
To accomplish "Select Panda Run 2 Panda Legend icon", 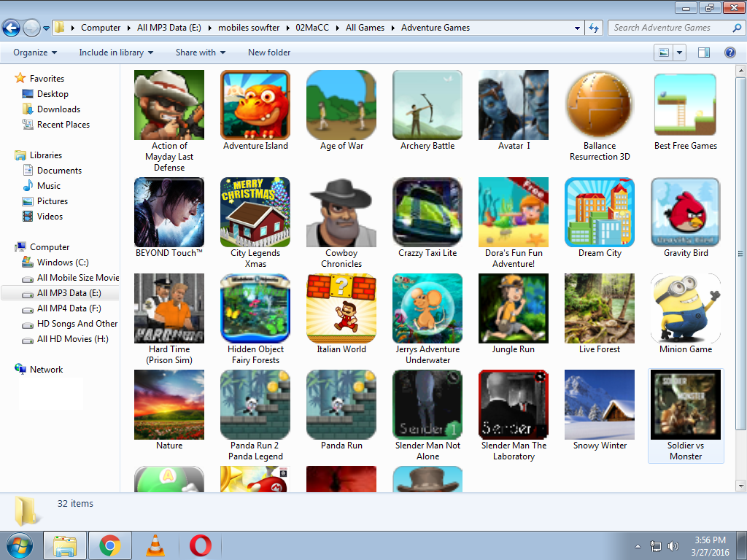I will 255,404.
